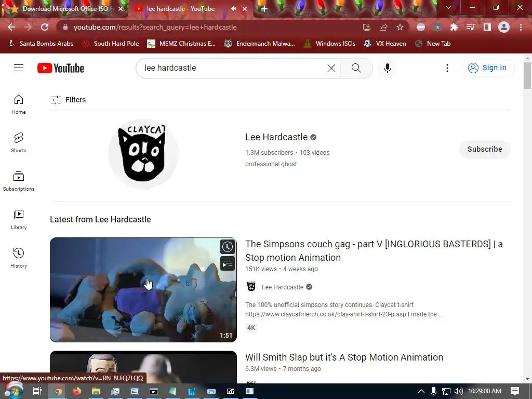
Task: Close the Download Microsoft Office ISO tab
Action: point(121,9)
